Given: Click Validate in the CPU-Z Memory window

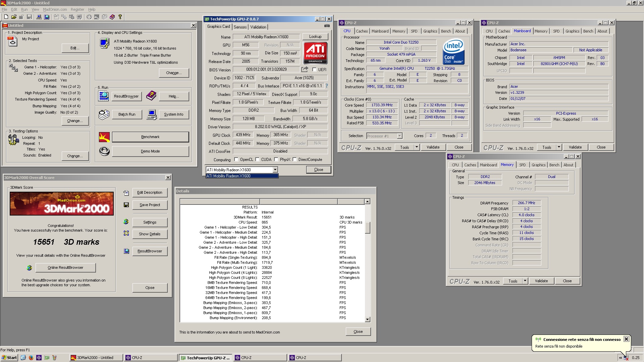Looking at the screenshot, I should [541, 281].
